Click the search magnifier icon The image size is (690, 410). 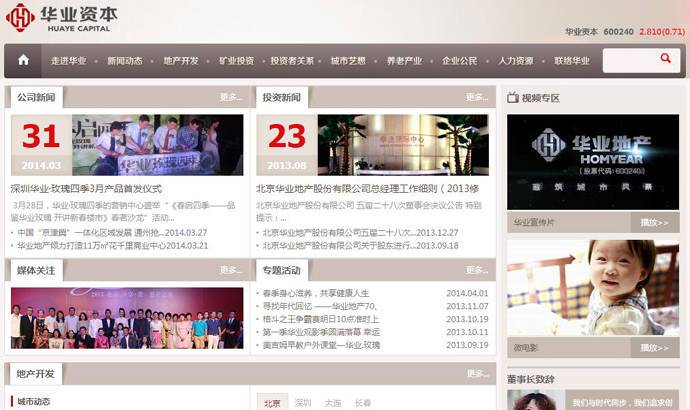click(x=665, y=60)
